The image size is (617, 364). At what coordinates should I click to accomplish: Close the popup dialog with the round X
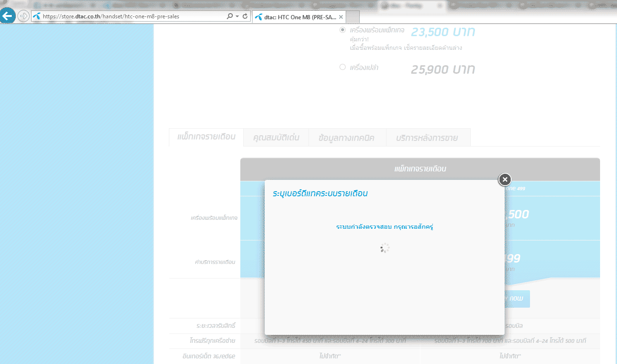point(505,179)
